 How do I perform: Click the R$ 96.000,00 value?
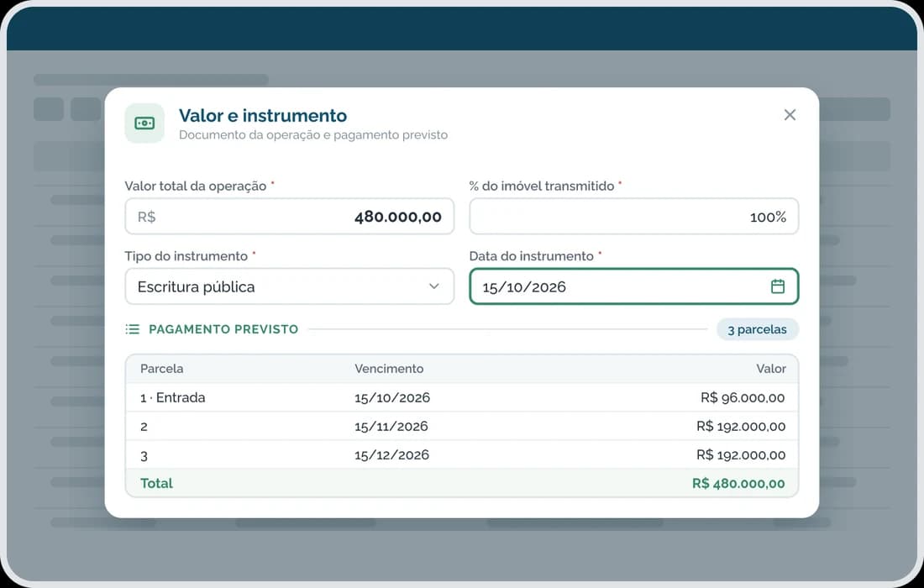click(x=743, y=397)
